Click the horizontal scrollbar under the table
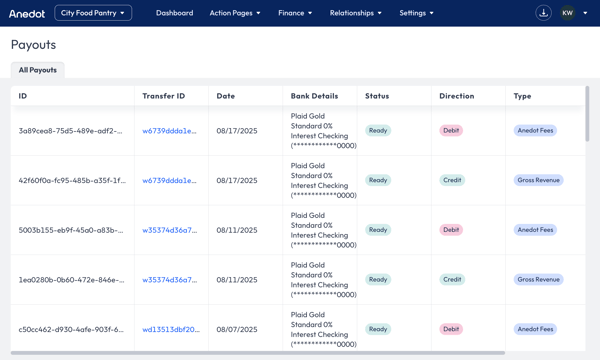 (258, 353)
